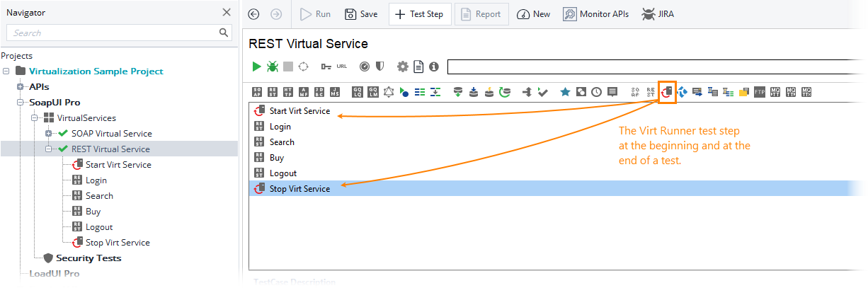This screenshot has width=868, height=288.
Task: Expand the APIs tree node
Action: (21, 87)
